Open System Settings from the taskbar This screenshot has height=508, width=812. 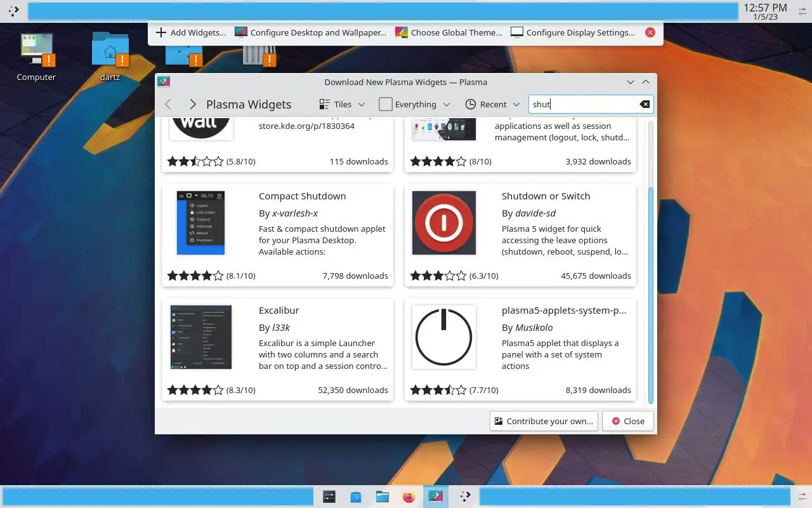click(329, 497)
